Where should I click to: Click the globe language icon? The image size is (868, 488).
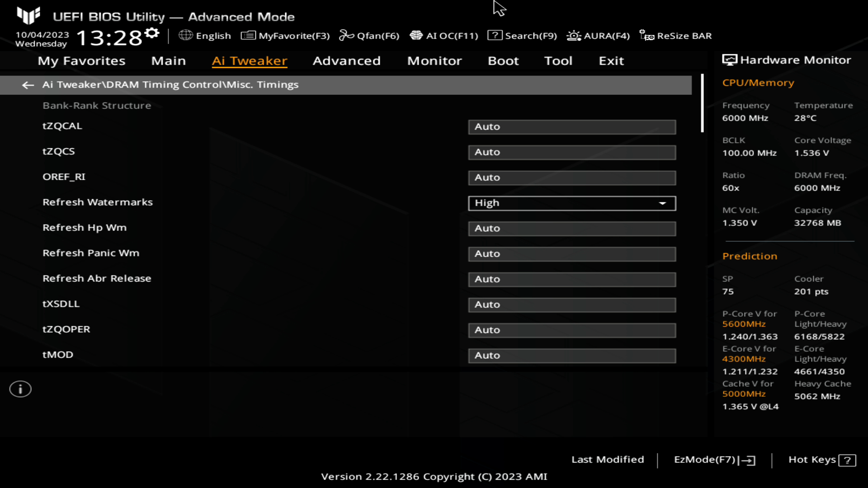(x=185, y=35)
